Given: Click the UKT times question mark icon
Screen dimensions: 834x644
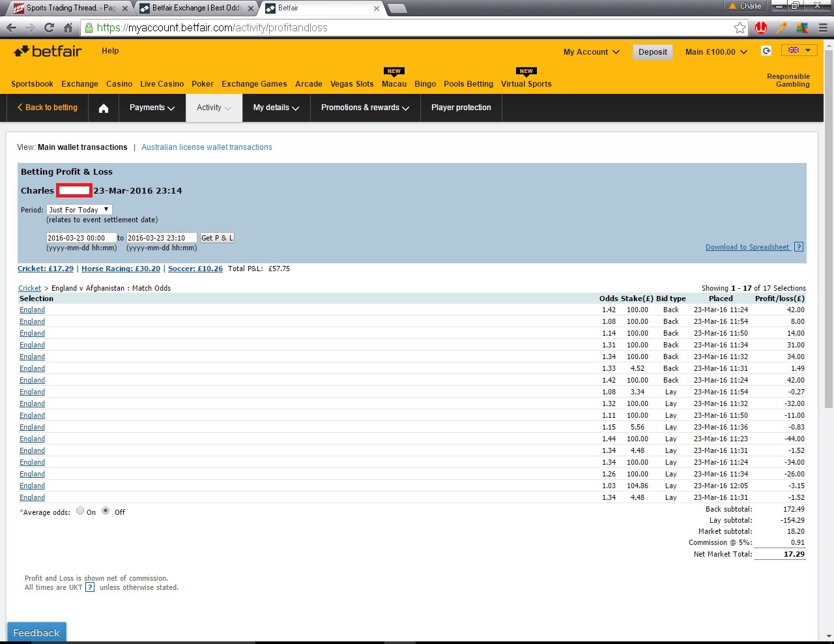Looking at the screenshot, I should (89, 587).
